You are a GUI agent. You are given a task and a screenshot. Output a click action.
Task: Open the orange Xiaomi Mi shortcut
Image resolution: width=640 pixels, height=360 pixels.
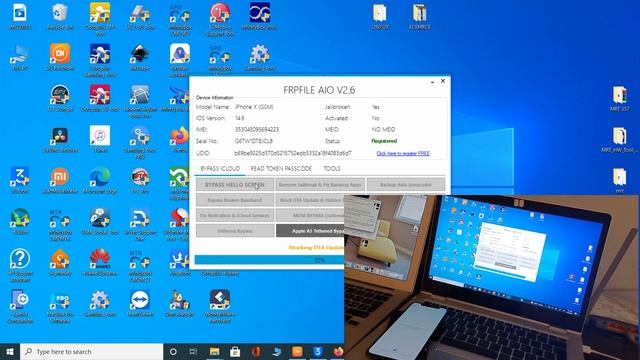click(x=60, y=180)
